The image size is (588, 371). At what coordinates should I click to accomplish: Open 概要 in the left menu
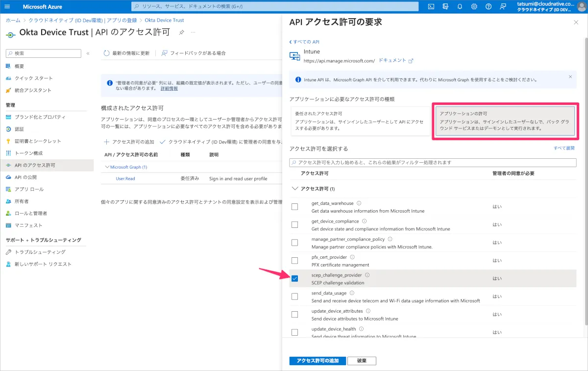(x=20, y=66)
